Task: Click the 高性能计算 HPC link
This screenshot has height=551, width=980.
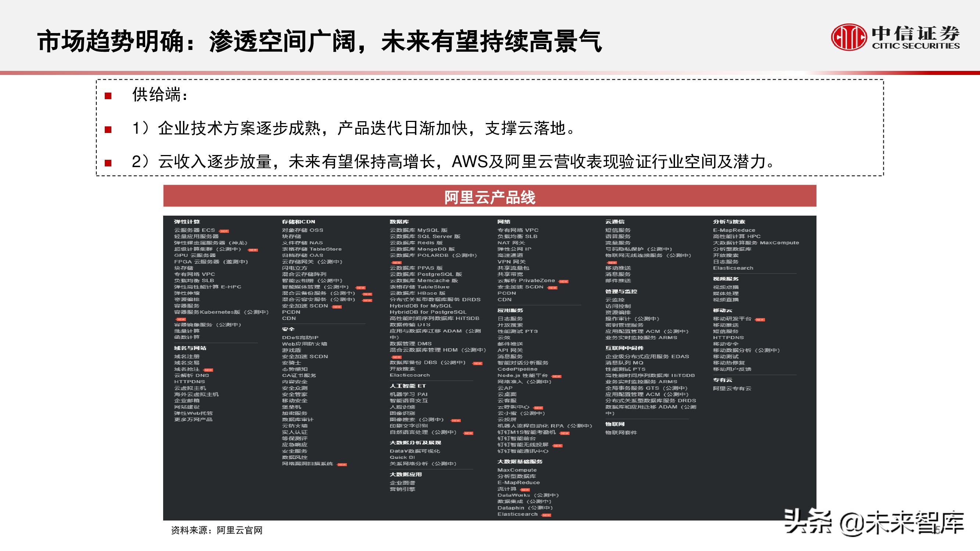Action: (x=736, y=236)
